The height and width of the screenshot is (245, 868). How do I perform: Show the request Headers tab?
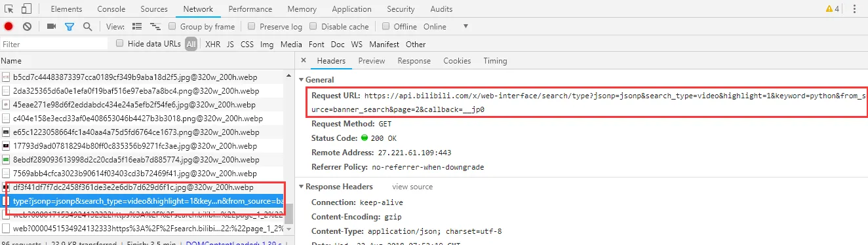tap(331, 61)
